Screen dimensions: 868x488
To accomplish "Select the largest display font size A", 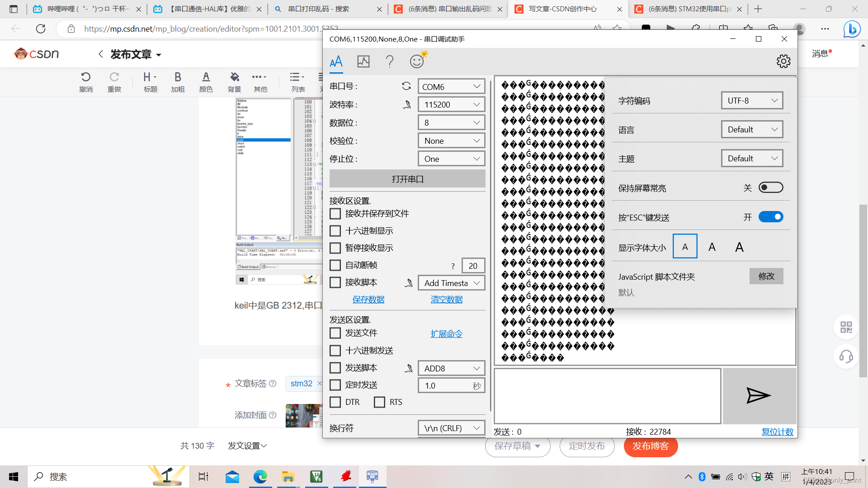I will [739, 247].
